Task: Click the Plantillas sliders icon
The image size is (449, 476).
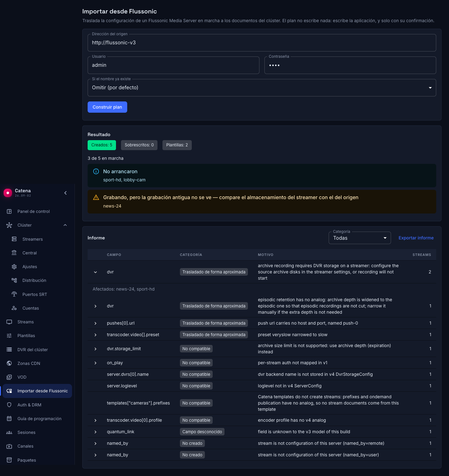Action: click(9, 336)
